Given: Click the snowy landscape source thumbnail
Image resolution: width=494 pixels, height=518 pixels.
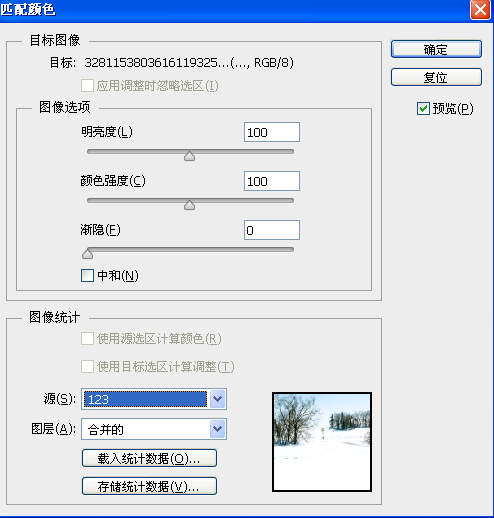Looking at the screenshot, I should [x=322, y=442].
